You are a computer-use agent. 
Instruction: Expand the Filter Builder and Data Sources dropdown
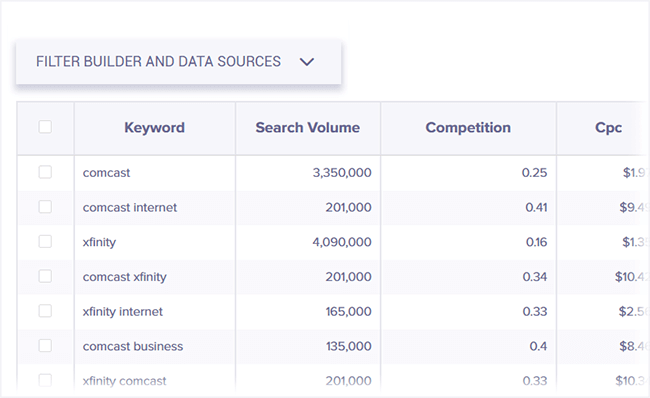coord(178,62)
